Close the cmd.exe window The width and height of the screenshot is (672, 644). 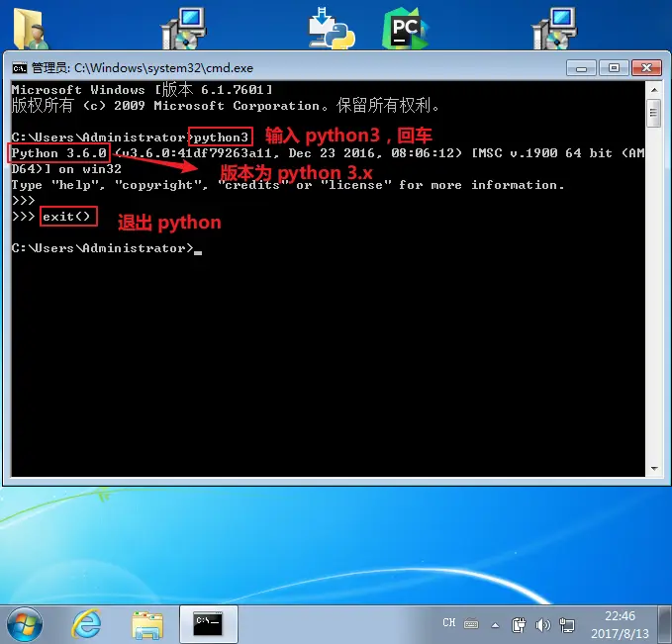pyautogui.click(x=646, y=68)
